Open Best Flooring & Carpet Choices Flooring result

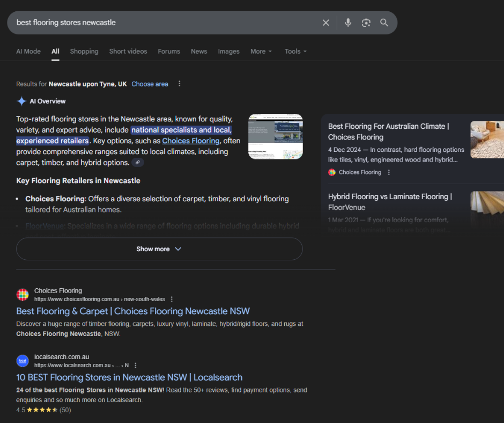[133, 311]
